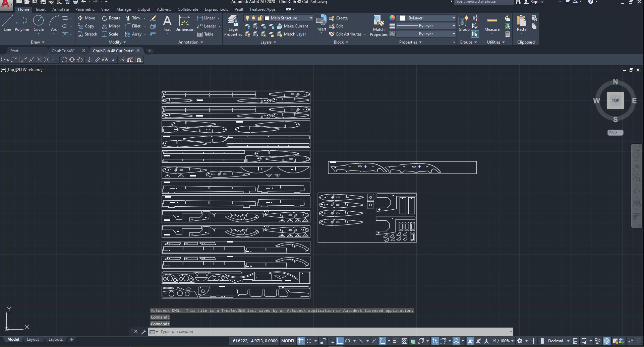644x347 pixels.
Task: Toggle snap mode in the status bar
Action: 309,341
